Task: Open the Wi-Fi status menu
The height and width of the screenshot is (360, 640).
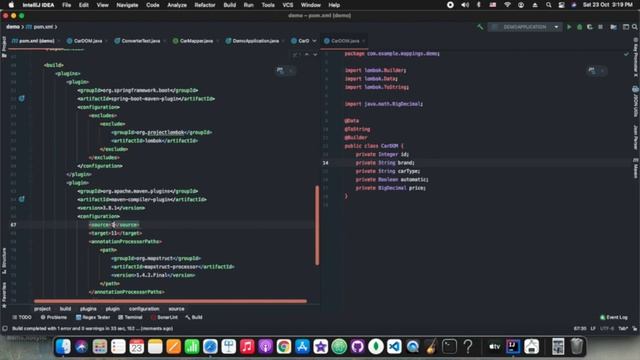Action: (507, 5)
